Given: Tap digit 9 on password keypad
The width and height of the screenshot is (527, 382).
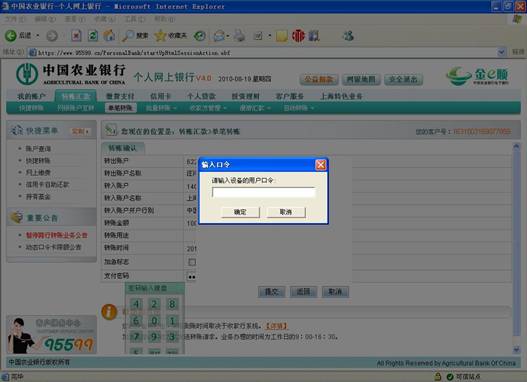Looking at the screenshot, I should [x=154, y=336].
